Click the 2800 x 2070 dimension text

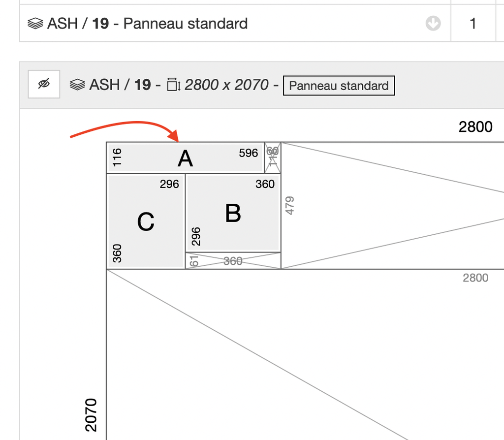point(226,85)
